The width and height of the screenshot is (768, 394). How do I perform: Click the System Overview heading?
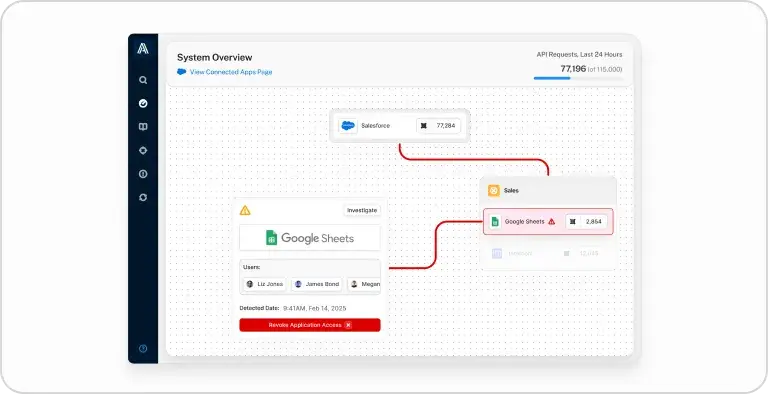215,57
